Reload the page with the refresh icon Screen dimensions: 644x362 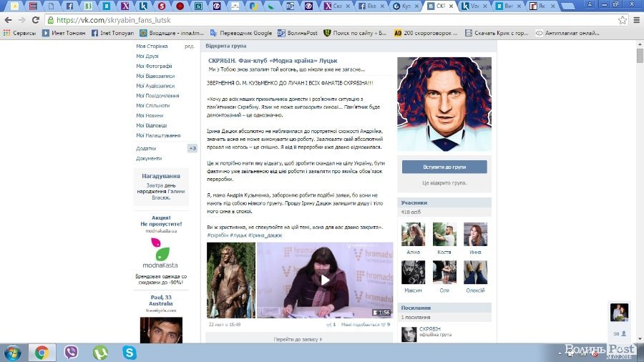pyautogui.click(x=37, y=20)
